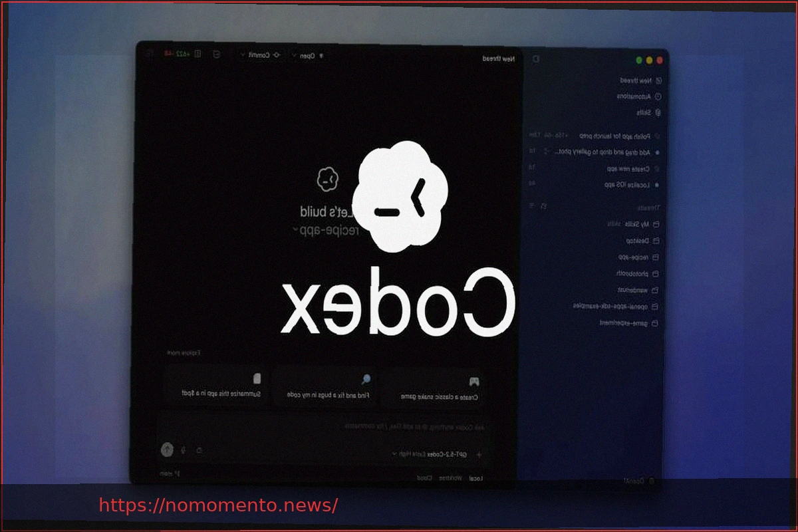The image size is (798, 532).
Task: Open Automations clock icon in sidebar
Action: [658, 96]
